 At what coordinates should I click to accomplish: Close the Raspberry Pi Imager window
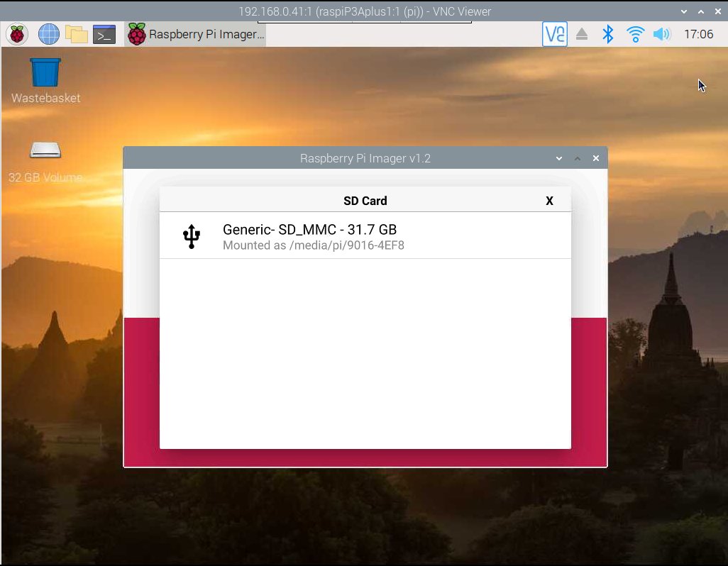(x=596, y=159)
